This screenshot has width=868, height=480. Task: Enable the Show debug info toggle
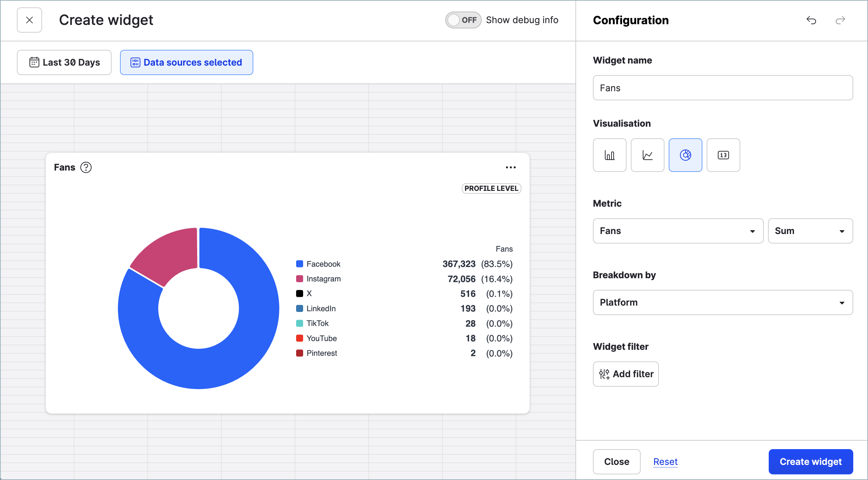point(463,20)
